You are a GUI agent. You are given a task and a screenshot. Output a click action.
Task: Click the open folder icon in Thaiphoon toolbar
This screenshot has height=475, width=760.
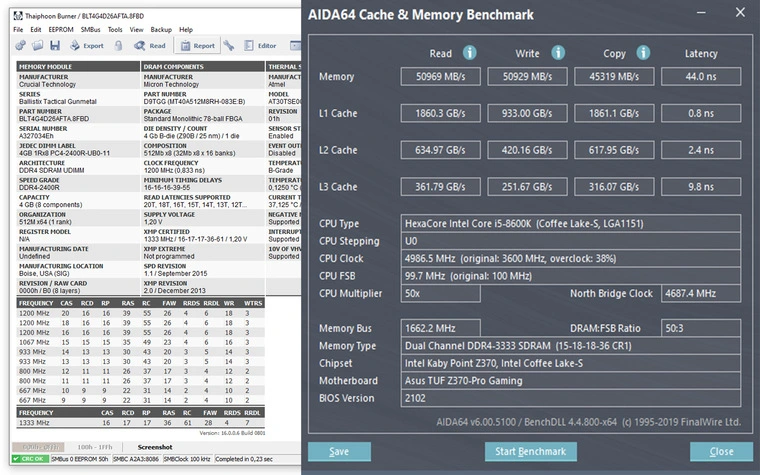pyautogui.click(x=37, y=46)
